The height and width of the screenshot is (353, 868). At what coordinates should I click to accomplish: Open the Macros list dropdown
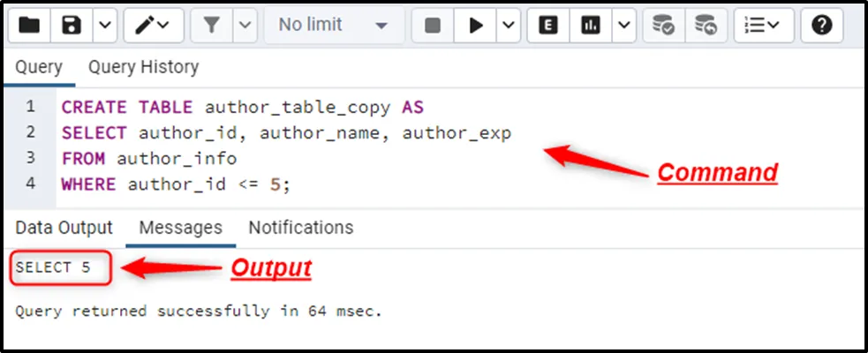tap(763, 26)
